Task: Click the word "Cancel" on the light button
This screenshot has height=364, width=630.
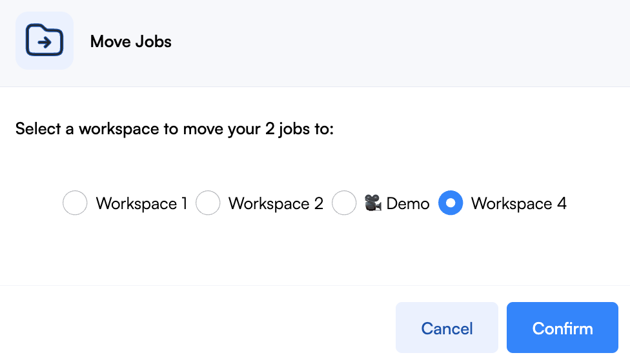Action: [447, 329]
